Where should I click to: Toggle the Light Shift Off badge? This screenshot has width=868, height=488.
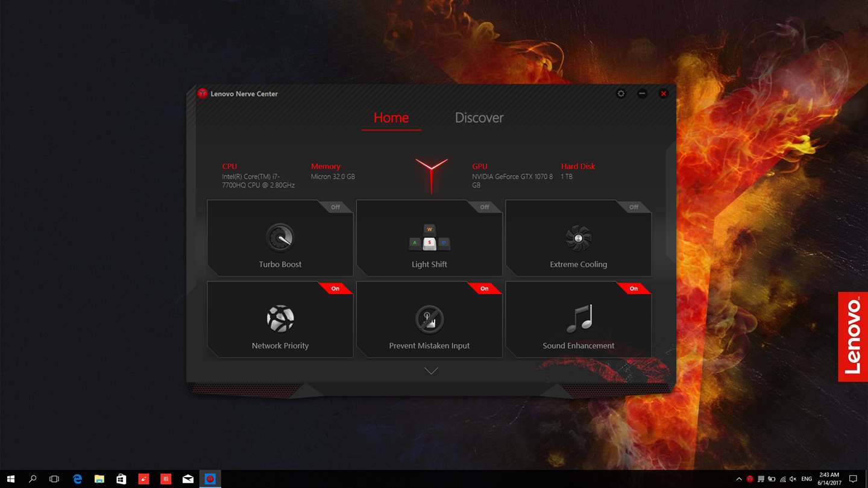[485, 207]
